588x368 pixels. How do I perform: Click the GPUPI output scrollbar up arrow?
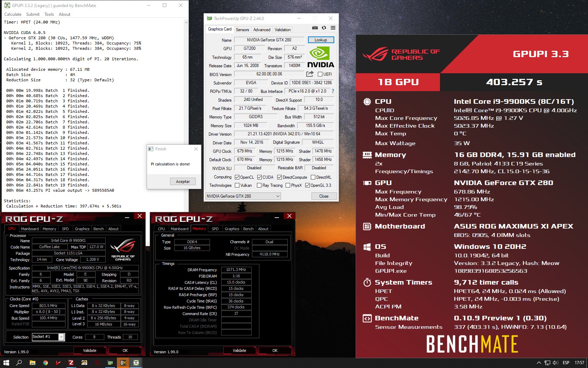[x=186, y=22]
